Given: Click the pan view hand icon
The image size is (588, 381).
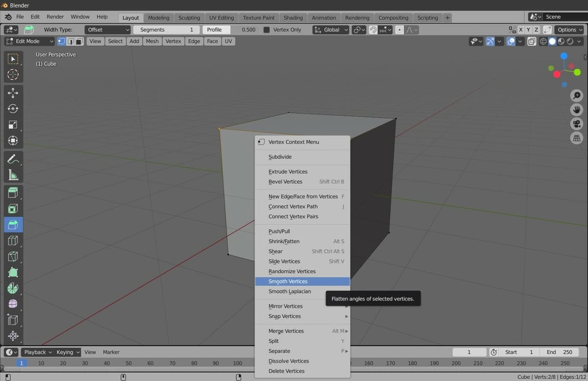Looking at the screenshot, I should click(576, 110).
